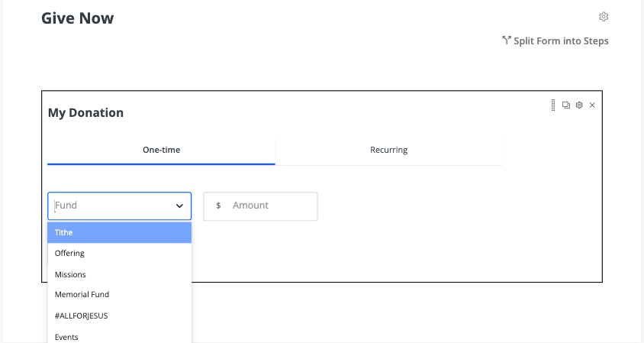This screenshot has width=644, height=343.
Task: Click into the Amount input field
Action: tap(270, 205)
